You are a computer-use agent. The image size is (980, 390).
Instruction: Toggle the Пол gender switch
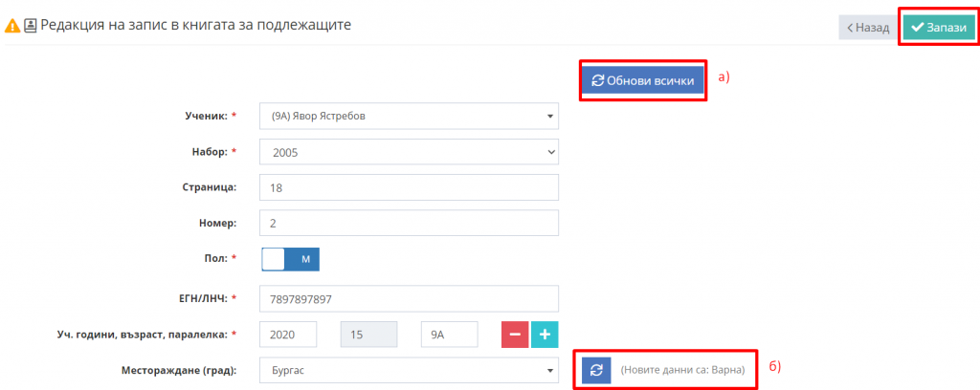coord(291,260)
